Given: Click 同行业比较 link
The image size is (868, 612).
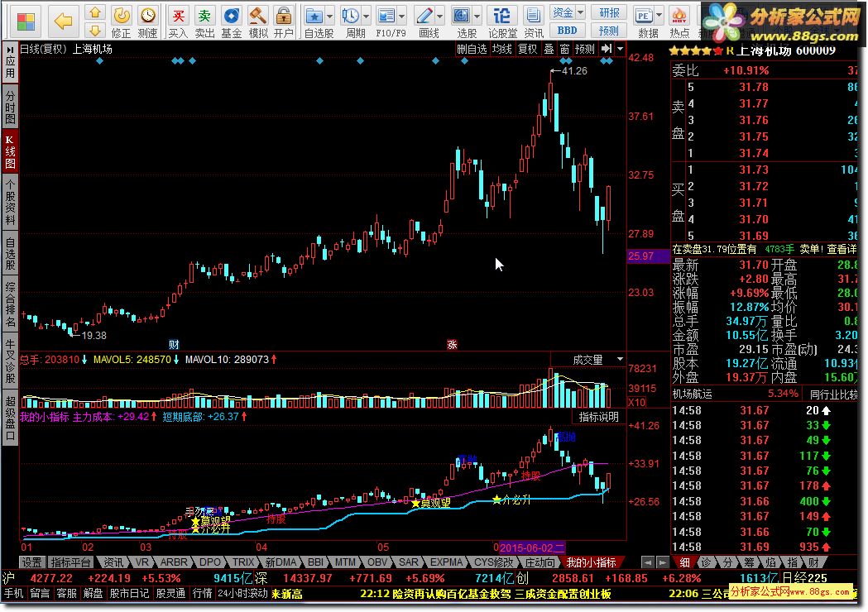Looking at the screenshot, I should [x=833, y=394].
